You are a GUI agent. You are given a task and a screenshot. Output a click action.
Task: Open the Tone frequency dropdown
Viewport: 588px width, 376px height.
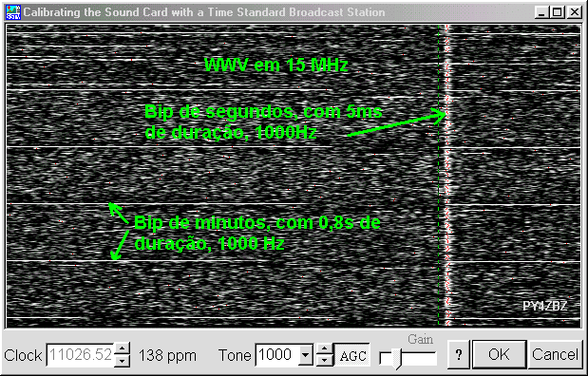(307, 354)
